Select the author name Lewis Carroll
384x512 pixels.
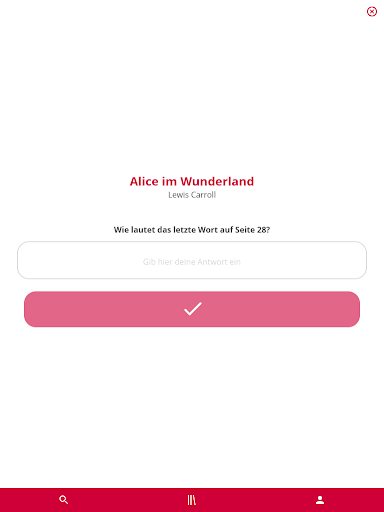click(x=192, y=195)
